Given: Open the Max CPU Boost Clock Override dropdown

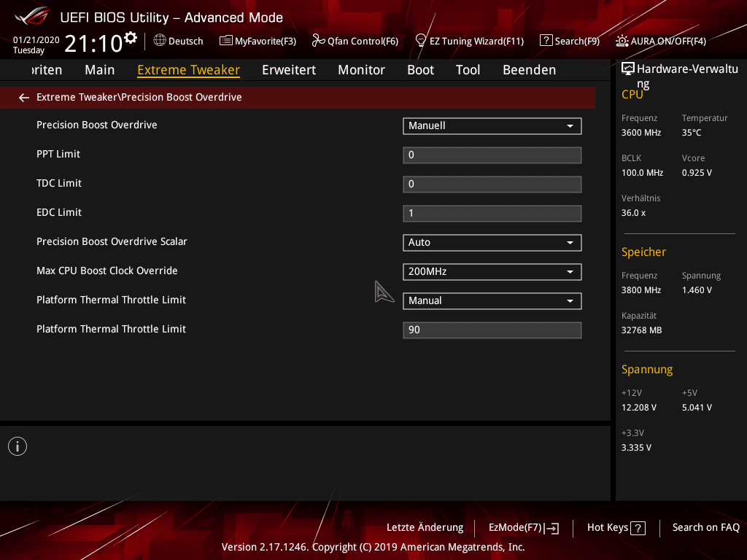Looking at the screenshot, I should 492,271.
